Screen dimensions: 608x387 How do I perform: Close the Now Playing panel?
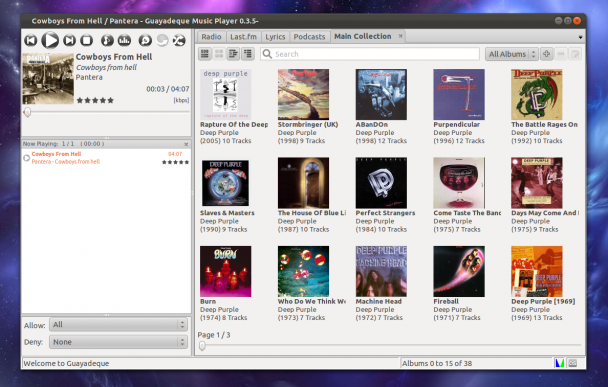186,144
